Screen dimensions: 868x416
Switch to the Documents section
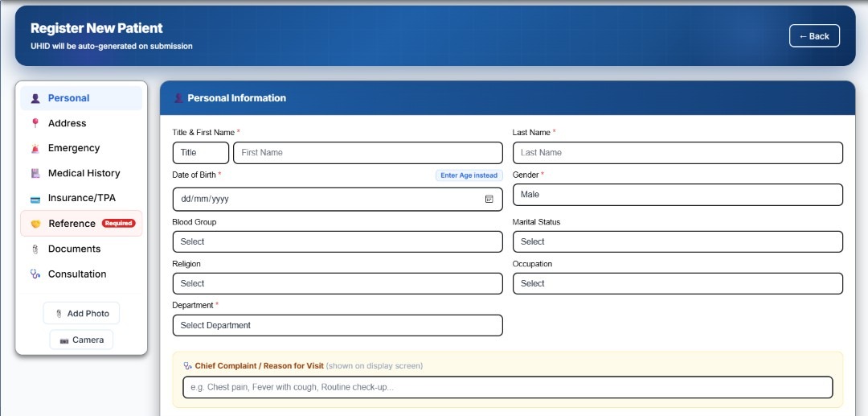[x=81, y=249]
